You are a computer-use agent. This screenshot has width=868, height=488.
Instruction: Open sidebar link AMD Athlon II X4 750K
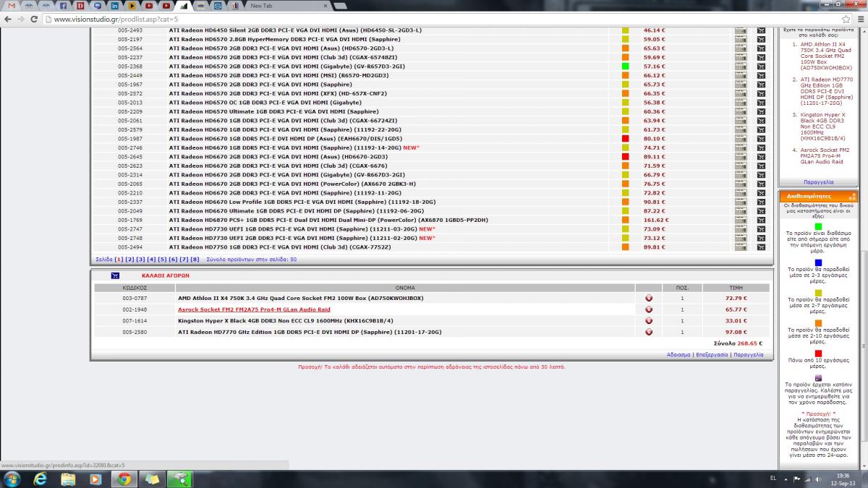click(x=826, y=58)
